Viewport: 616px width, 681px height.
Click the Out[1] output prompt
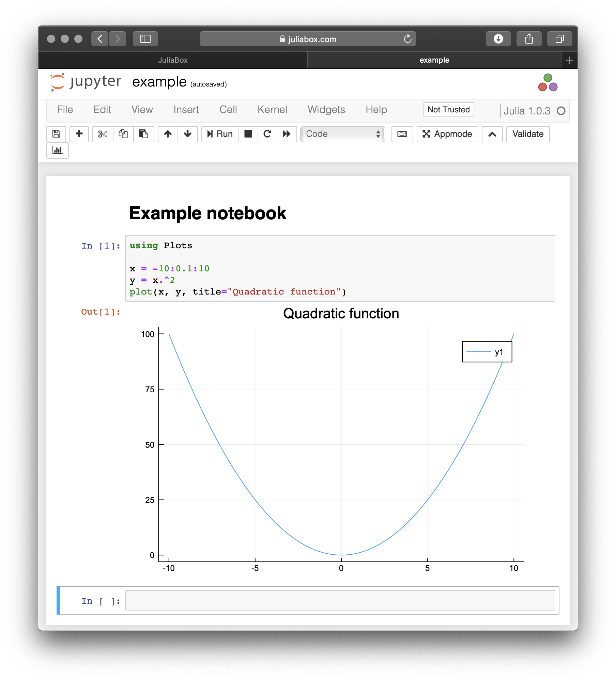tap(101, 312)
